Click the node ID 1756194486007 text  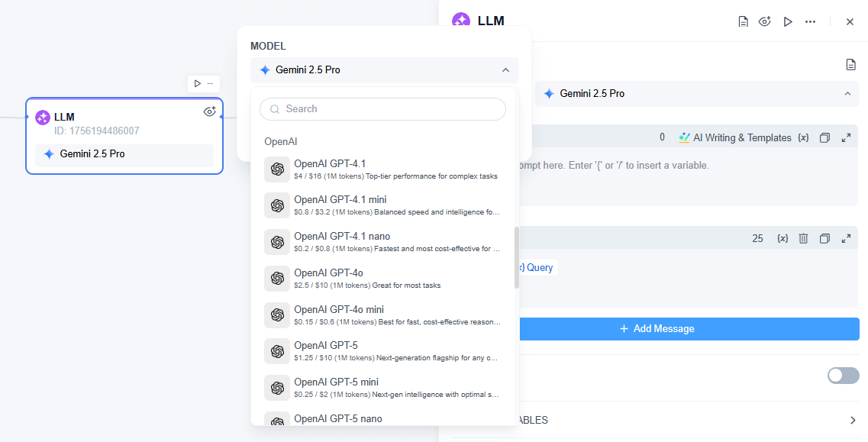coord(97,131)
